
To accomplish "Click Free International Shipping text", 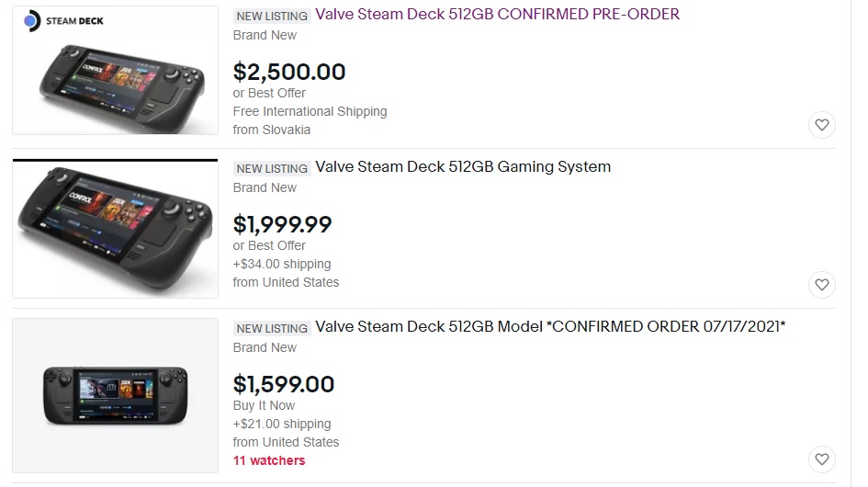I will click(x=310, y=111).
